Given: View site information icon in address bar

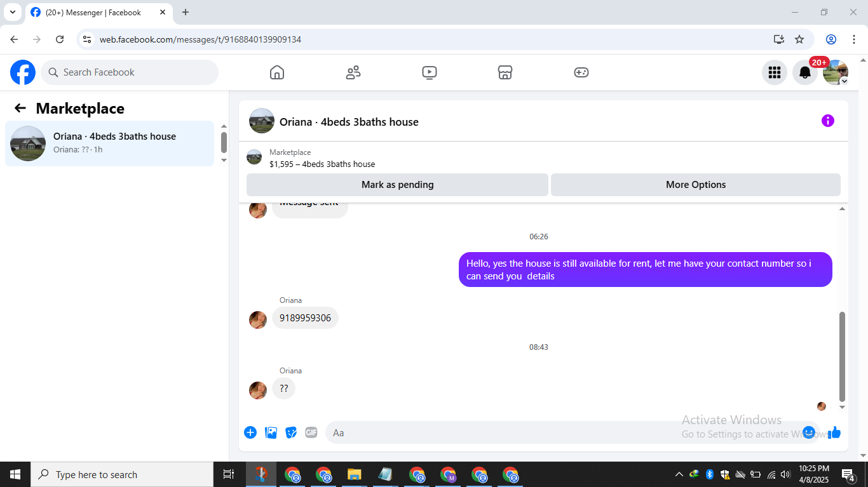Looking at the screenshot, I should point(88,39).
